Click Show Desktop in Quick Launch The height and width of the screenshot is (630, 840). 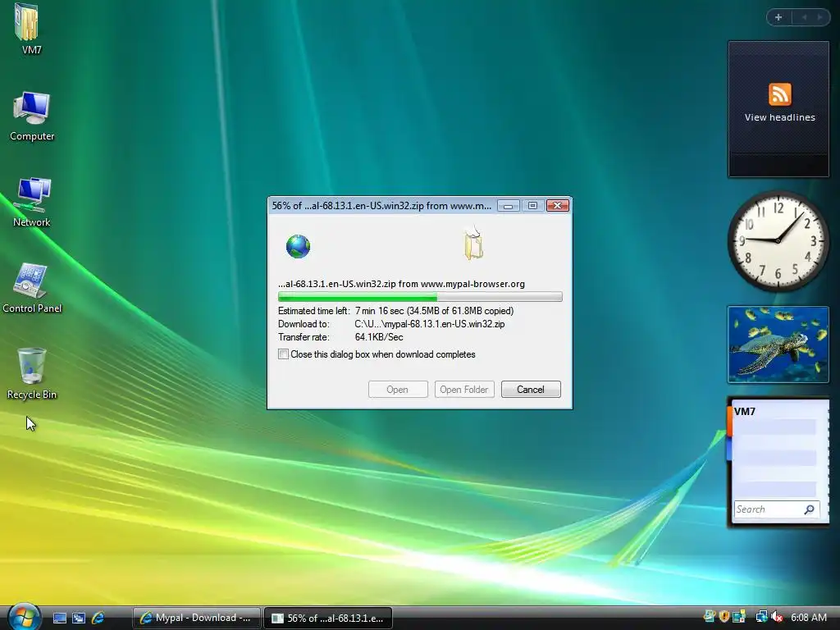[59, 618]
